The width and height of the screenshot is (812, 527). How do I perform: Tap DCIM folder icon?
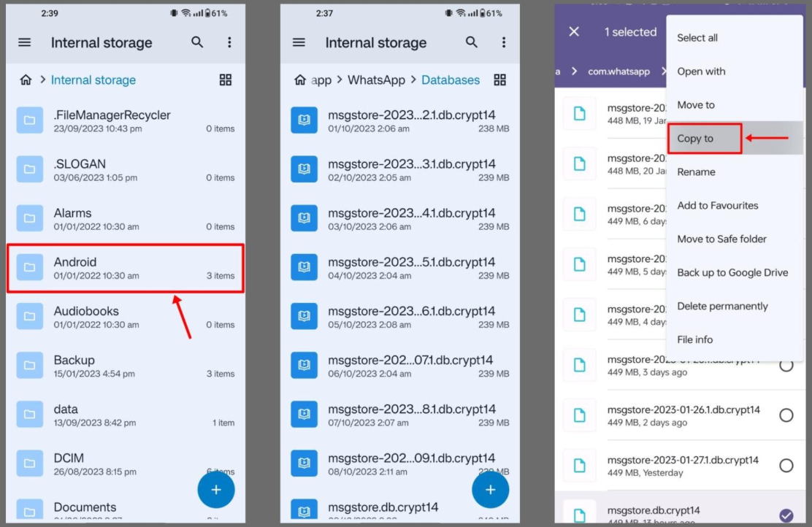pos(29,463)
